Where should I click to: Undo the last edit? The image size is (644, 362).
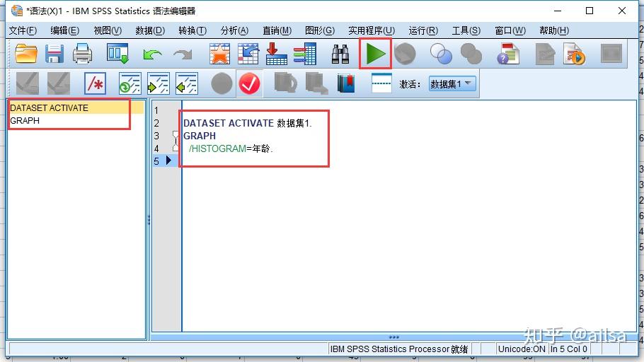click(152, 54)
